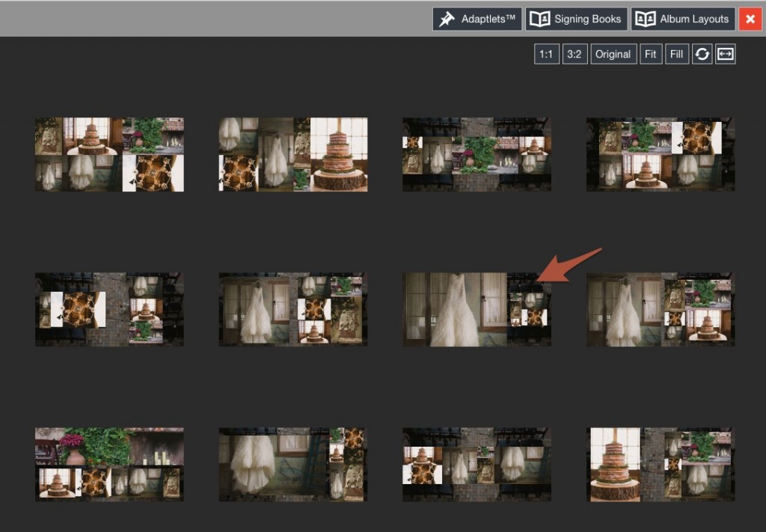This screenshot has height=532, width=766.
Task: Open the Album Layouts tab
Action: tap(683, 19)
